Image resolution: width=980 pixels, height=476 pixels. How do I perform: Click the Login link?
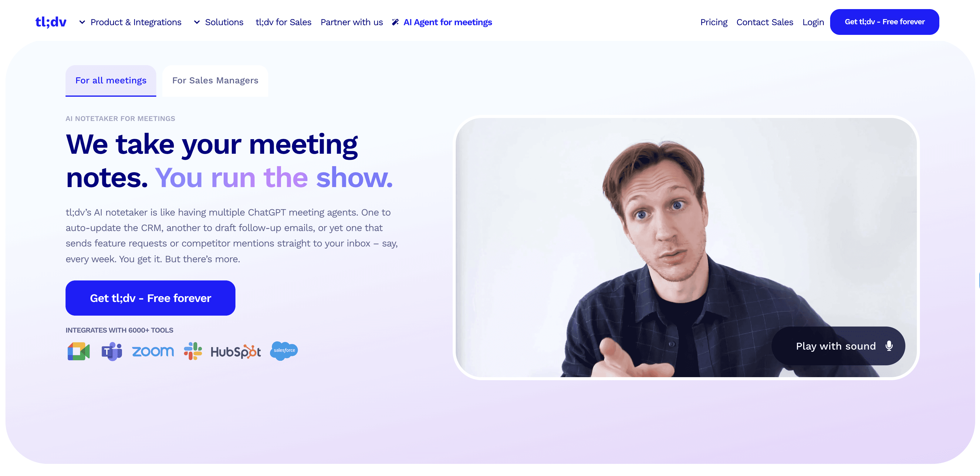[x=813, y=22]
